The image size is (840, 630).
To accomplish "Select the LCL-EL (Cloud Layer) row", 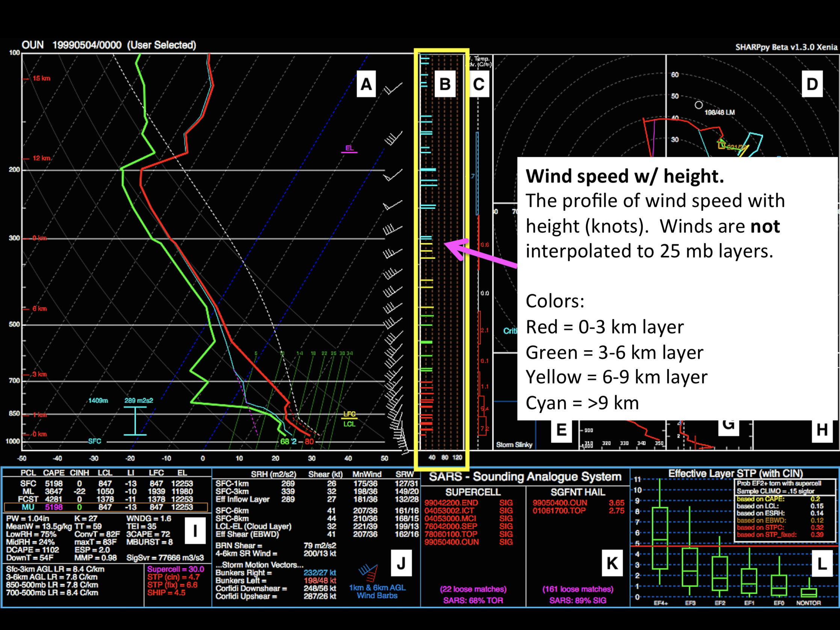I will click(x=317, y=527).
